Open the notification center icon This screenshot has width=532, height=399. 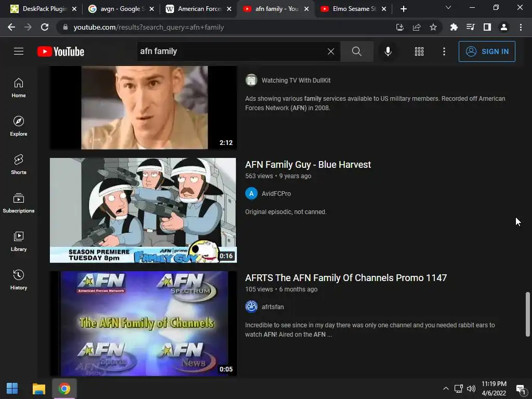[x=521, y=389]
